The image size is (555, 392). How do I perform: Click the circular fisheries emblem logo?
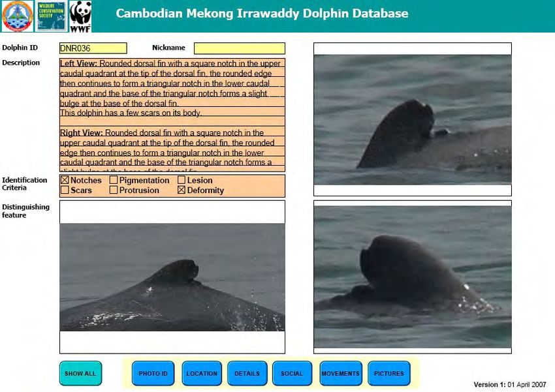click(16, 16)
